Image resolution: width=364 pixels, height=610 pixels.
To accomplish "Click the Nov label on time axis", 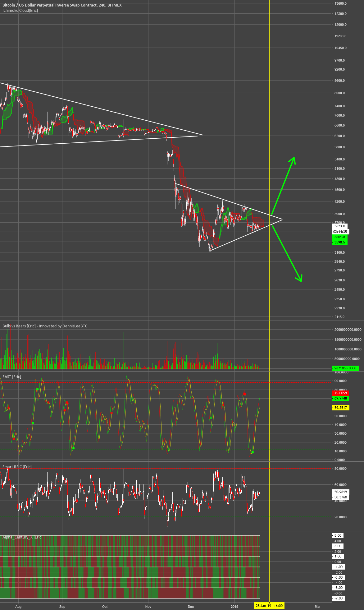I will [148, 606].
